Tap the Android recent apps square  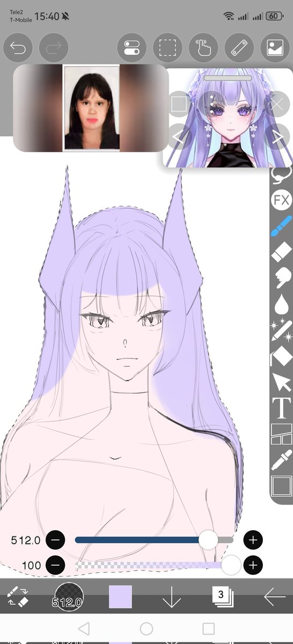[x=208, y=628]
